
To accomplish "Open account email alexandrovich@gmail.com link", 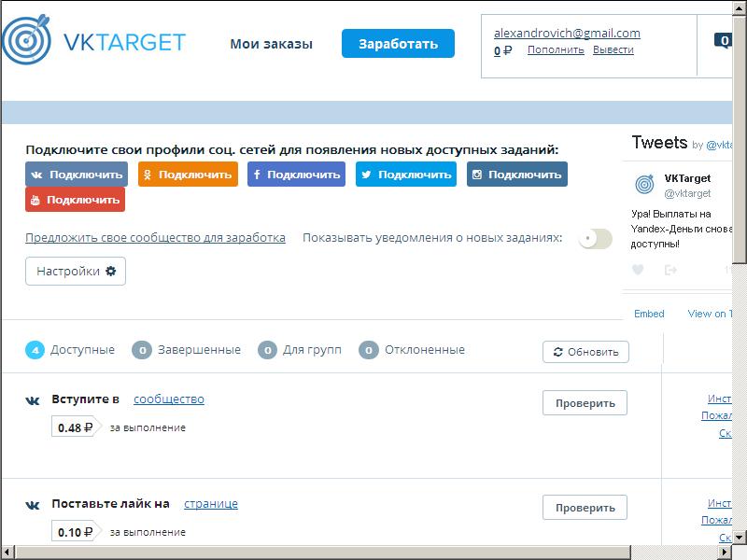I will pyautogui.click(x=567, y=33).
